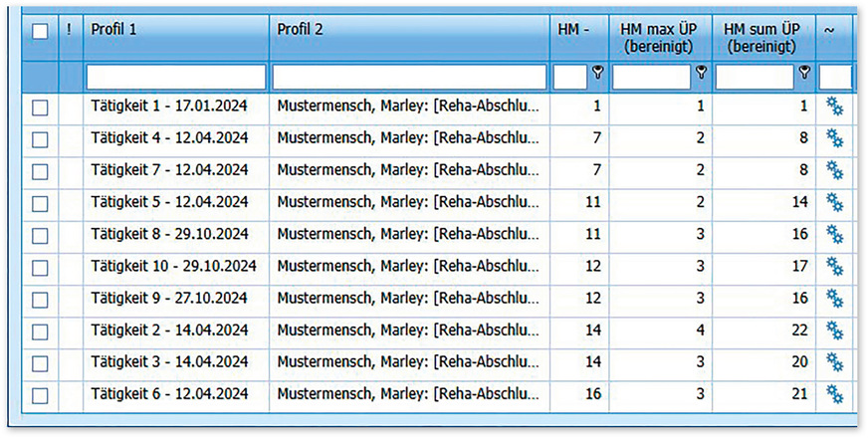
Task: Check the box for Tätigkeit 1 - 17.01.2024
Action: click(40, 108)
